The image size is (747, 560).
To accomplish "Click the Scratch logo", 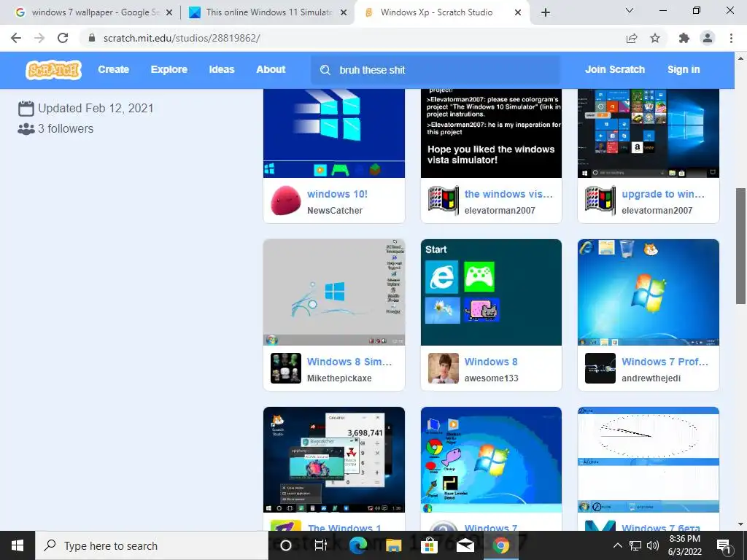I will click(54, 69).
